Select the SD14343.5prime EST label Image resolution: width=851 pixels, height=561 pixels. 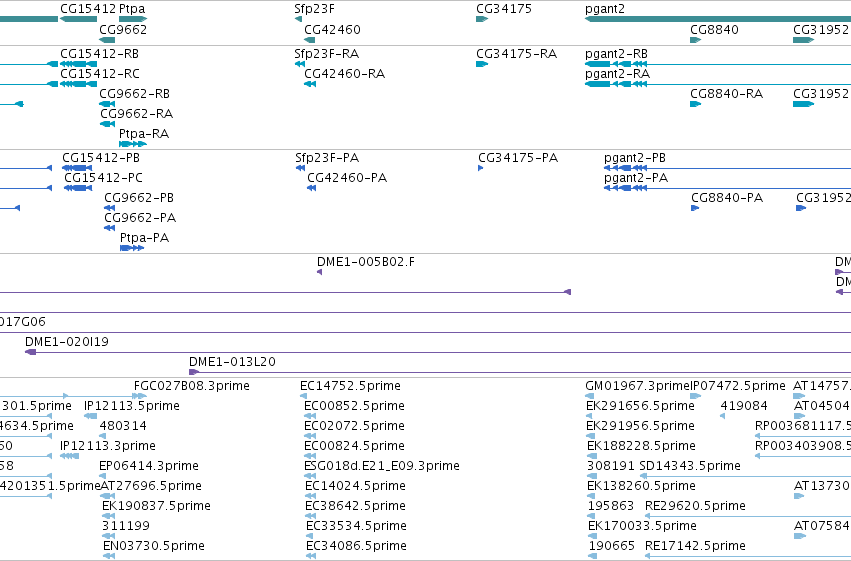pos(690,466)
